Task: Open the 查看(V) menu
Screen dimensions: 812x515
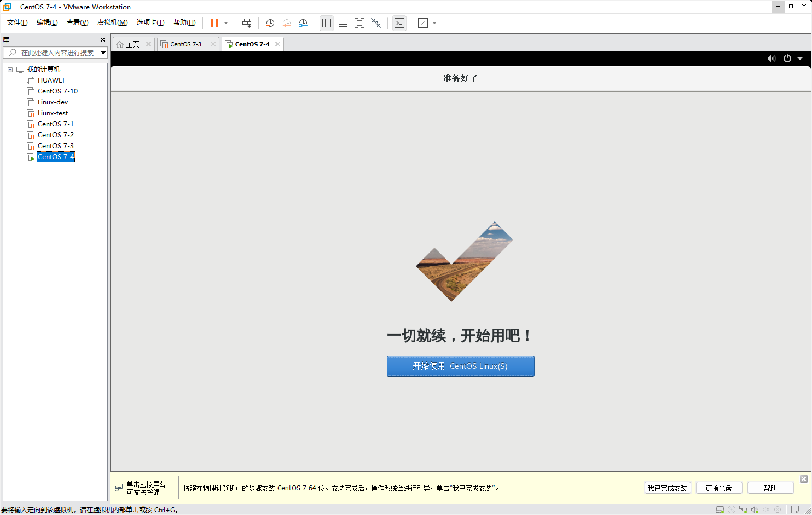Action: coord(77,22)
